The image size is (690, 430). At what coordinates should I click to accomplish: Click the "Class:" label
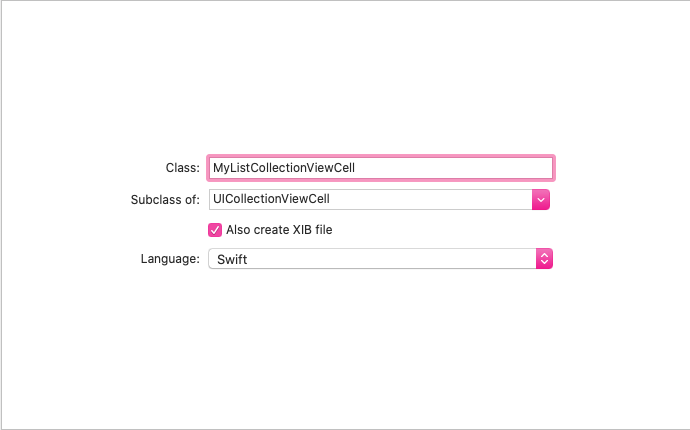click(182, 168)
